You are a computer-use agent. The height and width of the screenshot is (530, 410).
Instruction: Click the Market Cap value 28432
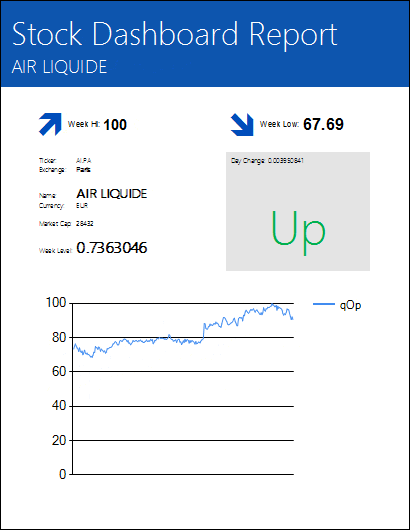tap(85, 223)
